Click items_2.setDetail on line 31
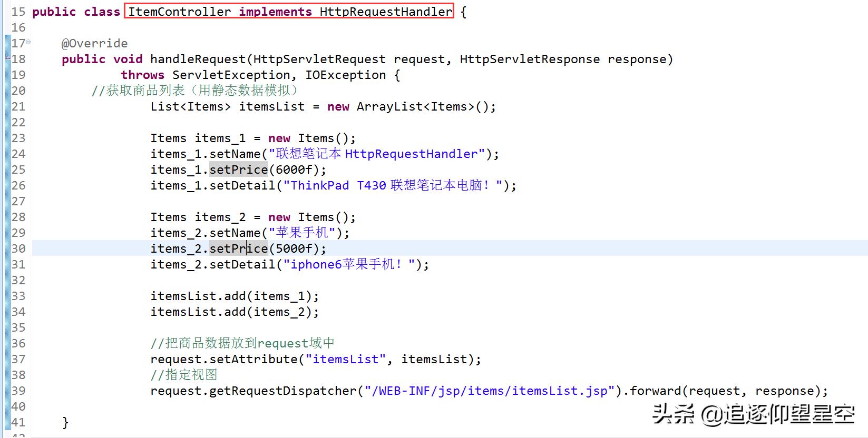Screen dimensions: 868x438 [x=213, y=264]
